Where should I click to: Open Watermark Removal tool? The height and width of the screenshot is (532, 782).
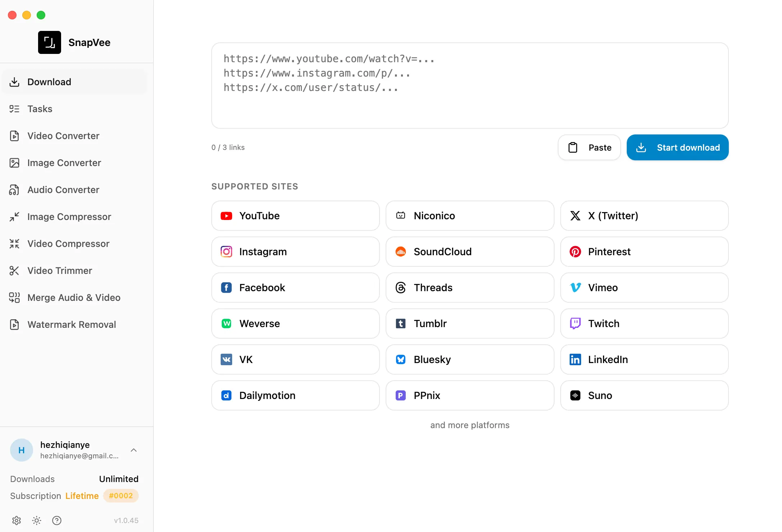coord(74,325)
